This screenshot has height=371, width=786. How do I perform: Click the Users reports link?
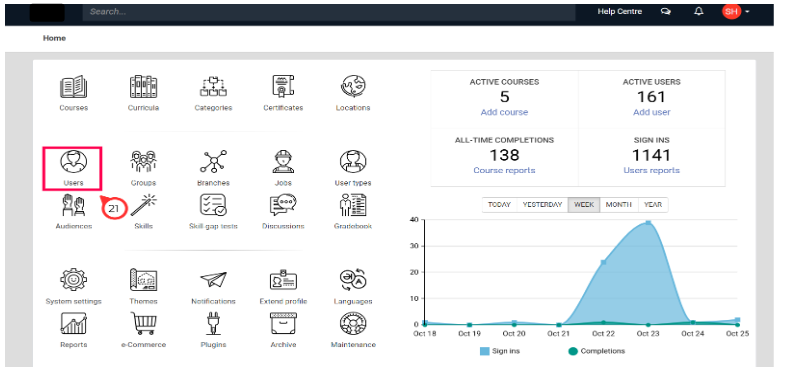point(651,170)
